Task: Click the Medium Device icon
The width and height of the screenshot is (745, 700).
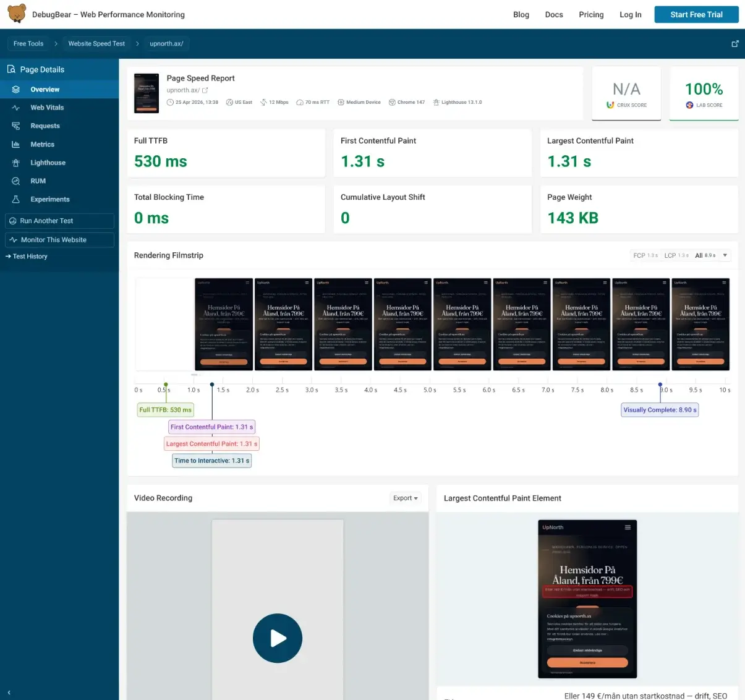Action: coord(341,103)
